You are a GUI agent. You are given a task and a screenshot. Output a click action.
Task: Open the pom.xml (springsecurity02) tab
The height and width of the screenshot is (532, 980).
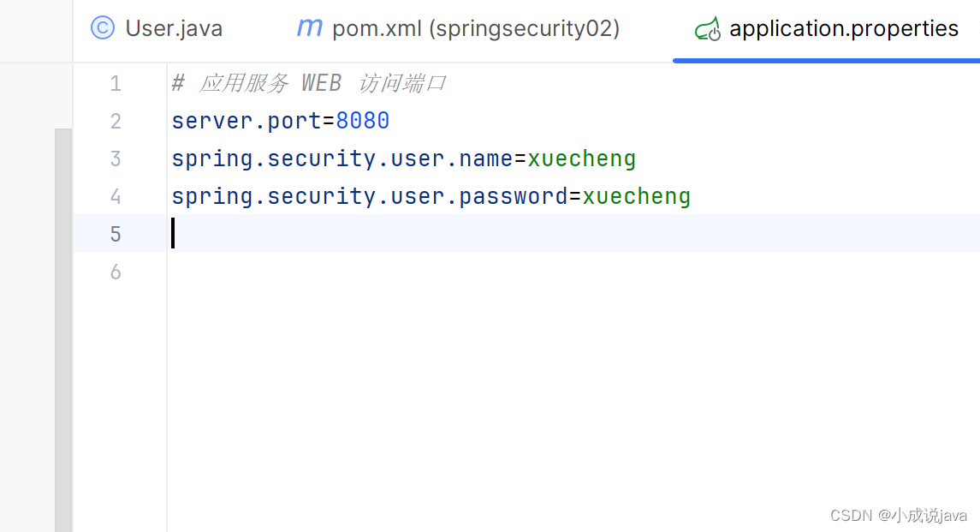coord(475,27)
